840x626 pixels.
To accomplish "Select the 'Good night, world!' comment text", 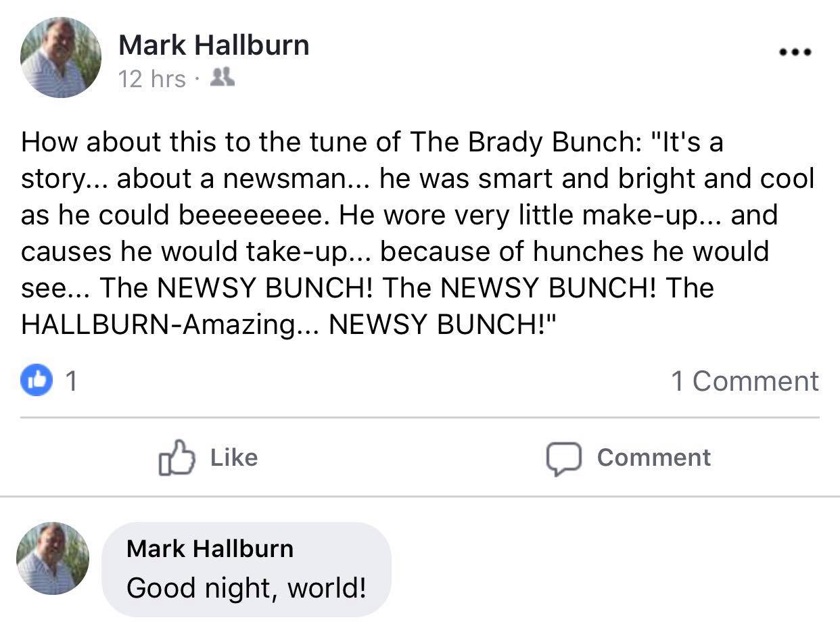I will 246,587.
